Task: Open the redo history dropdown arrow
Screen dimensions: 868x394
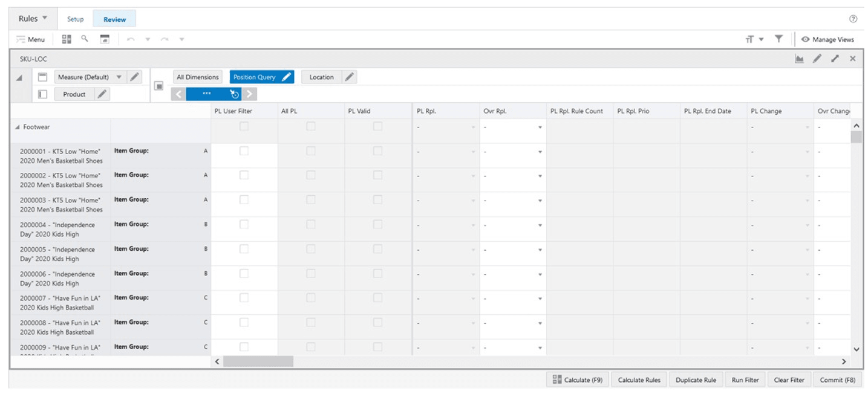Action: [x=181, y=40]
